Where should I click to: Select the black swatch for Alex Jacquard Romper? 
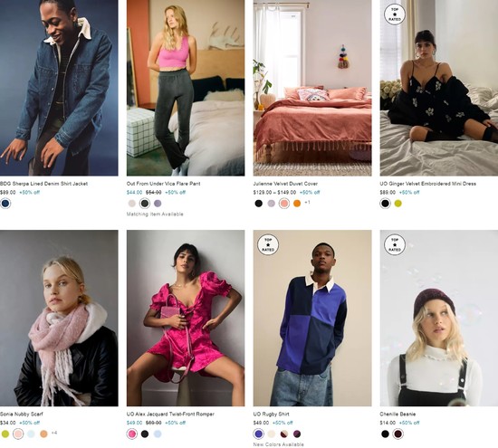pos(145,434)
